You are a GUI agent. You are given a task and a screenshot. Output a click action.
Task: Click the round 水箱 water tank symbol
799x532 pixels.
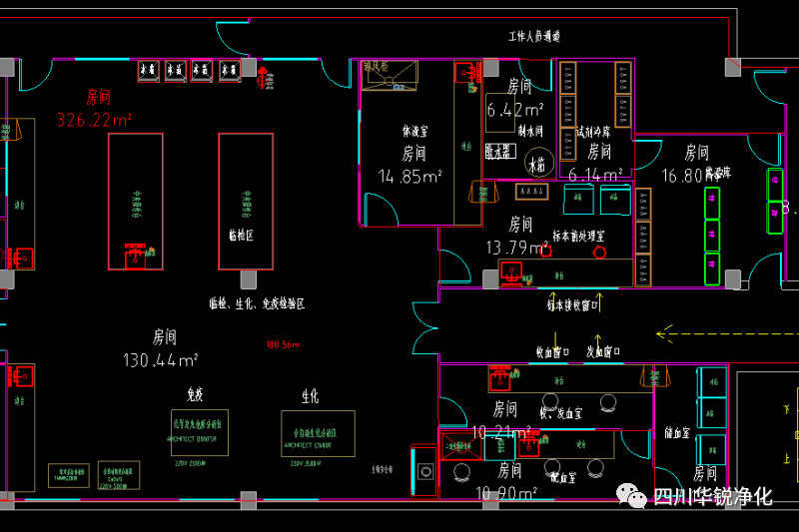(539, 164)
